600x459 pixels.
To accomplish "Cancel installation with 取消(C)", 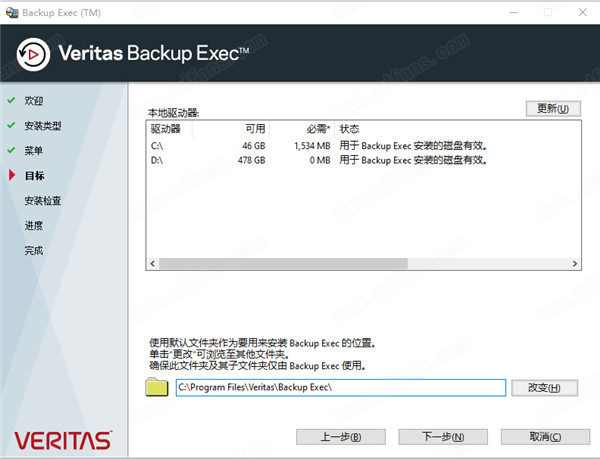I will 545,437.
